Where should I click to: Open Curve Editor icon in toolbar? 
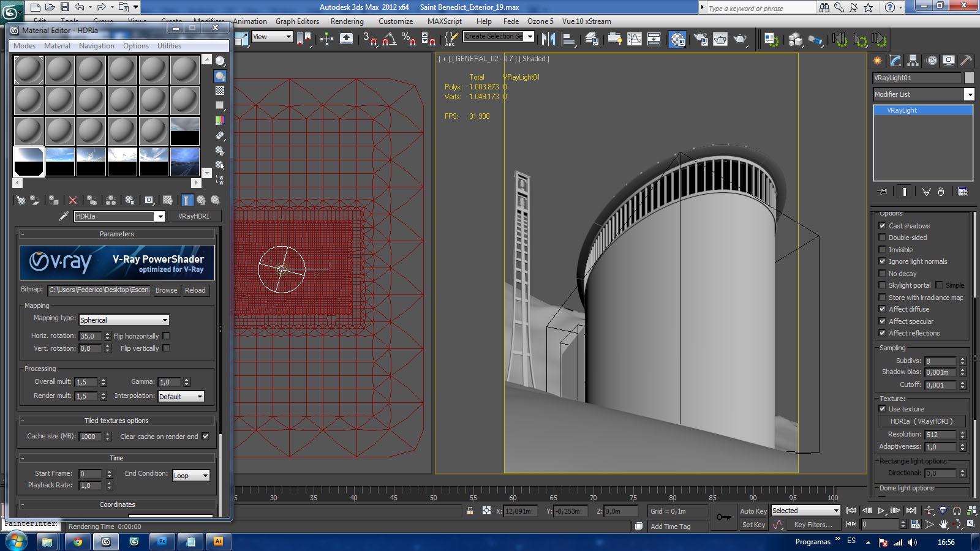(635, 39)
